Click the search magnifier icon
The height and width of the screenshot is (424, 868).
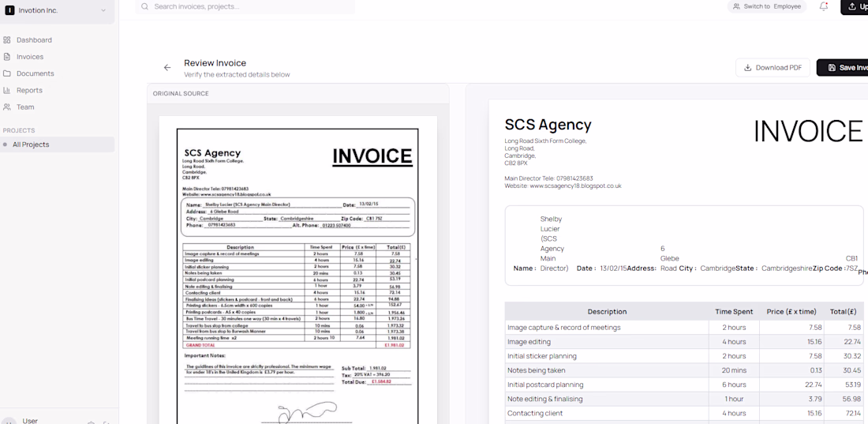[x=144, y=6]
